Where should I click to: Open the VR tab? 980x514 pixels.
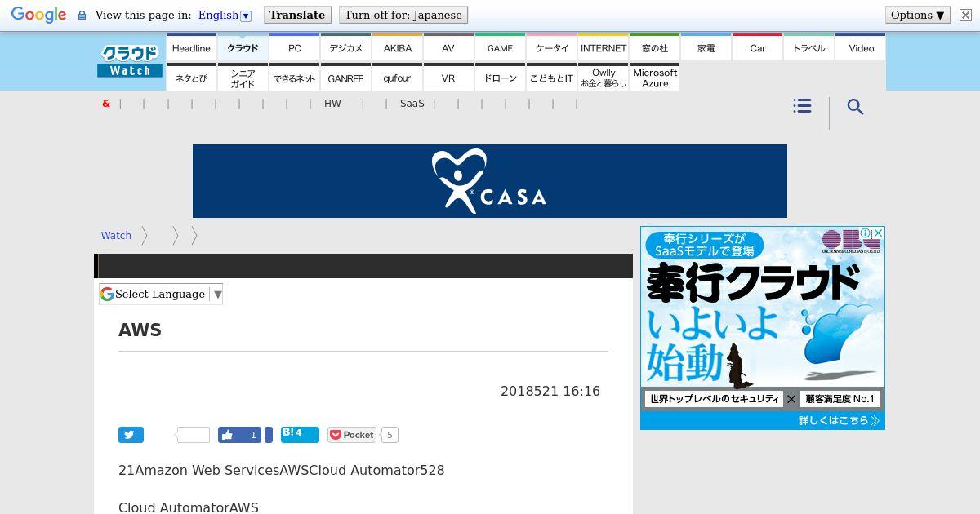click(448, 78)
